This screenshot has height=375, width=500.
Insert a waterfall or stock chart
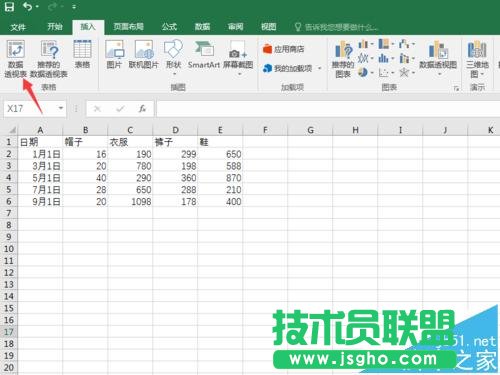pos(407,44)
